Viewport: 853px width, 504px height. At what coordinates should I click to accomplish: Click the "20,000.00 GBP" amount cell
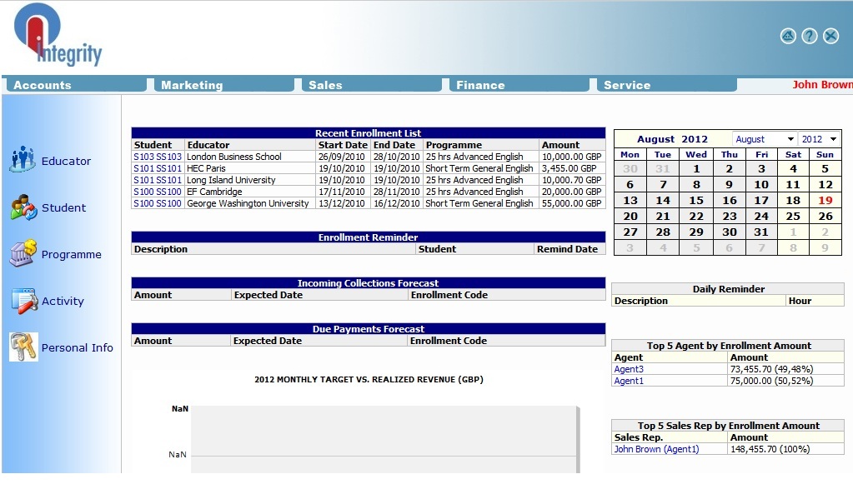pos(572,192)
